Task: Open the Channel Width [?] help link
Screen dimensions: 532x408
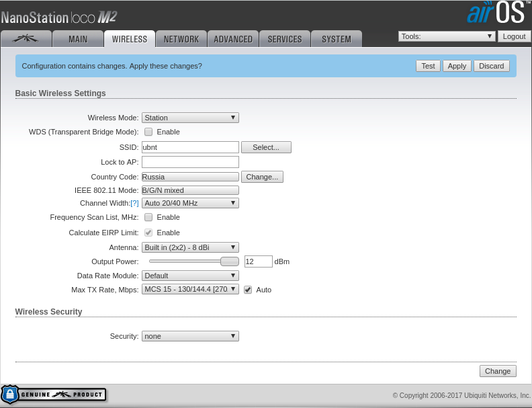Action: (x=135, y=203)
